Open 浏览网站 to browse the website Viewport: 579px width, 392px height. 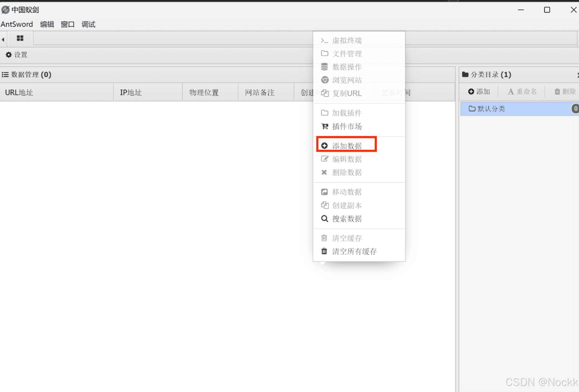coord(347,80)
